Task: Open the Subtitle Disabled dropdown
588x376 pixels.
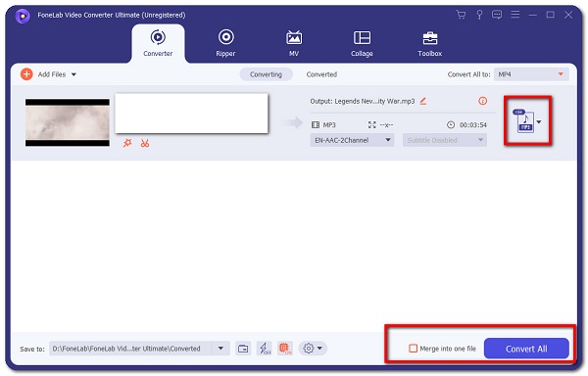Action: pyautogui.click(x=445, y=140)
